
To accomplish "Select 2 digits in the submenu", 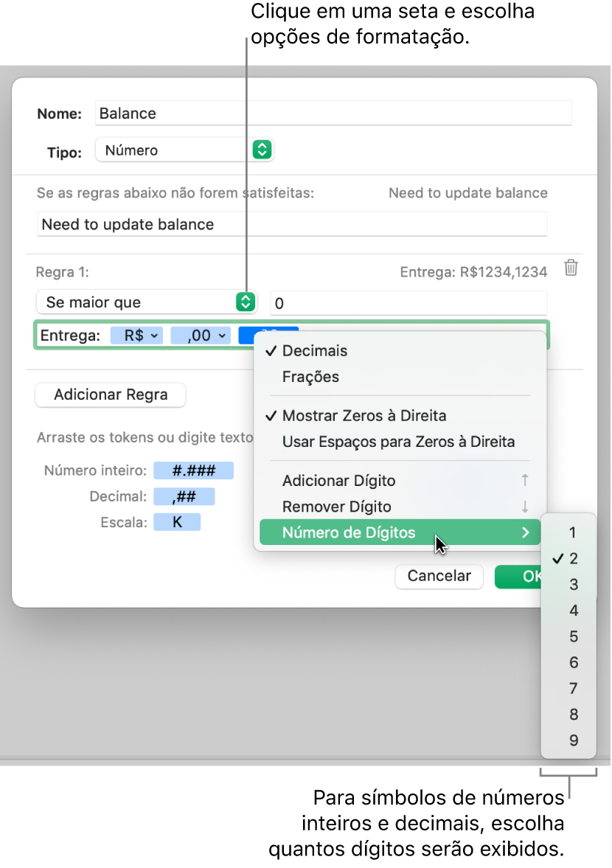I will pyautogui.click(x=568, y=558).
